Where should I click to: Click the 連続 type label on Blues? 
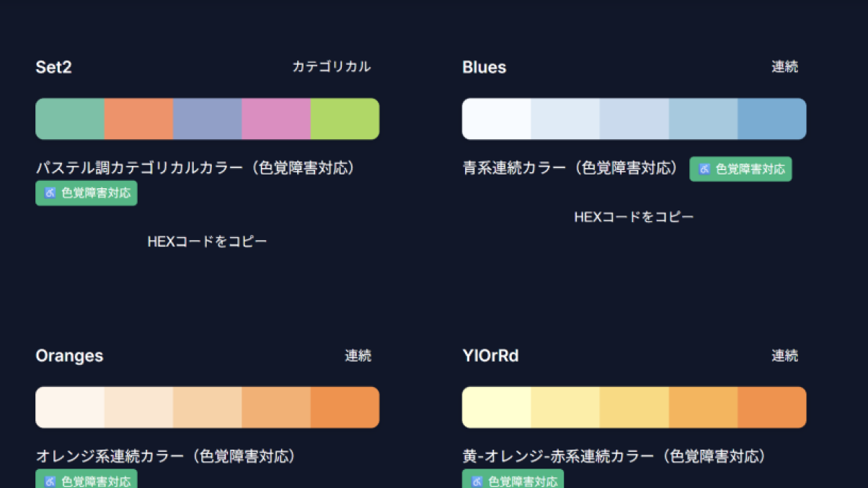tap(784, 67)
